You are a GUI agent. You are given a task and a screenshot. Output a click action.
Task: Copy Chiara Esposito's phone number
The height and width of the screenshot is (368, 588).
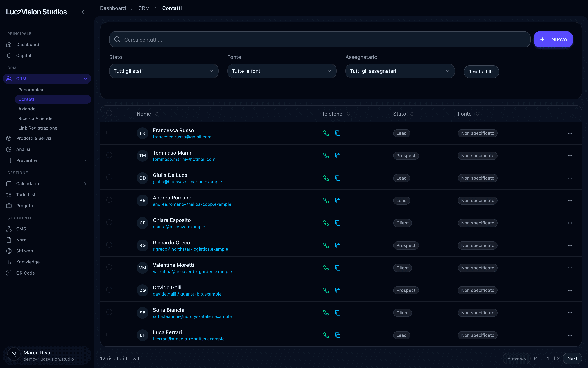click(x=338, y=223)
